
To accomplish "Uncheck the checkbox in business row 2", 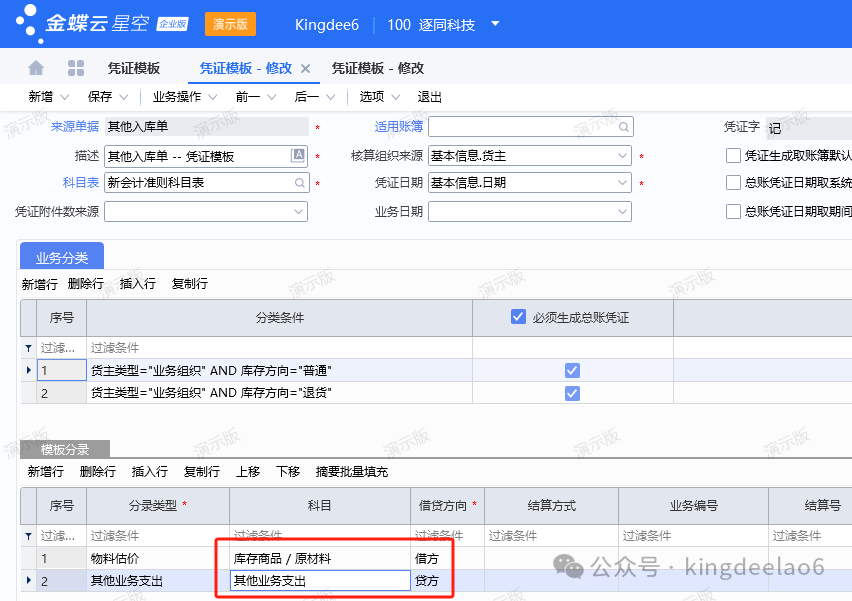I will point(572,393).
